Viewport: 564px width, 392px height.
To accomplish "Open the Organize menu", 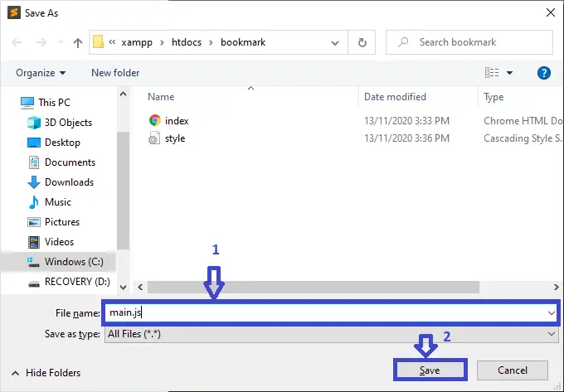I will coord(41,73).
